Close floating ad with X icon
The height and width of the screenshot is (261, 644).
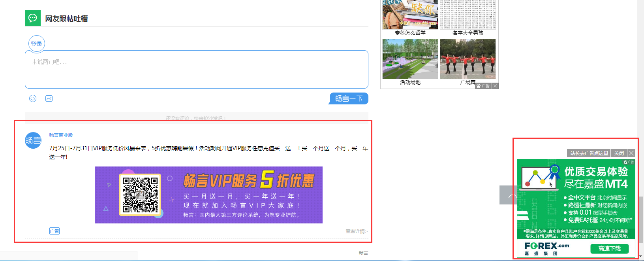tap(631, 153)
